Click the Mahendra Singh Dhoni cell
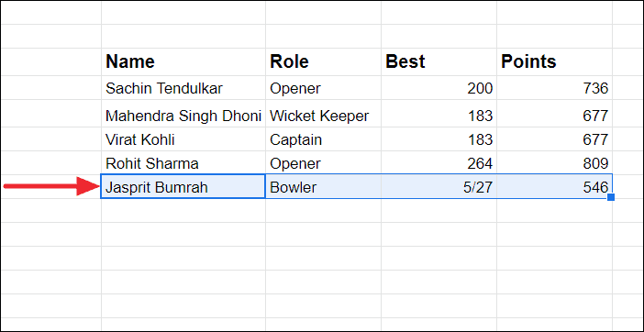Screen dimensions: 644x332 tap(183, 114)
